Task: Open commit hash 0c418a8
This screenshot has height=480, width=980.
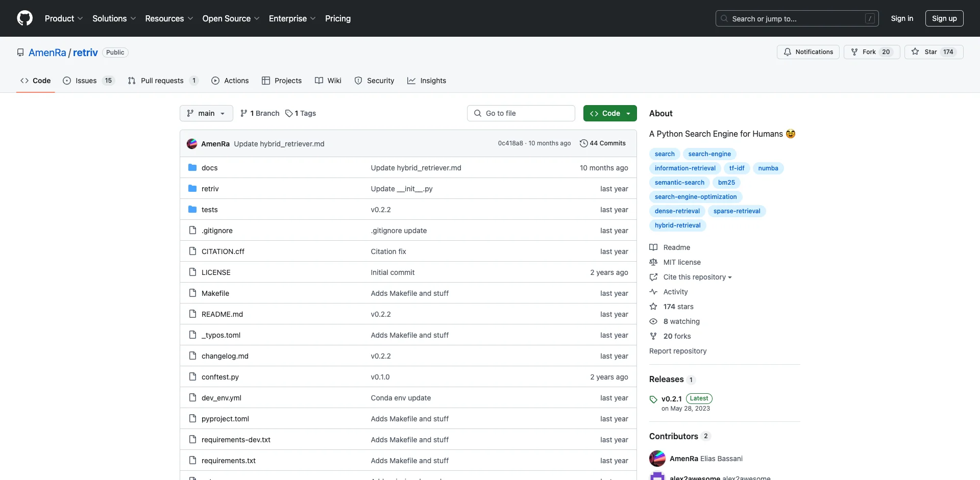Action: point(510,143)
